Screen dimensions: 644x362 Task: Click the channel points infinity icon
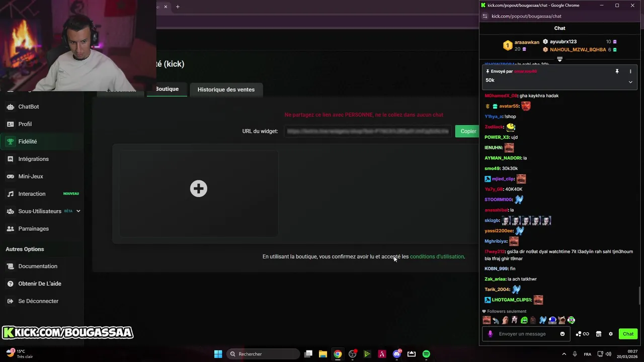(x=582, y=334)
